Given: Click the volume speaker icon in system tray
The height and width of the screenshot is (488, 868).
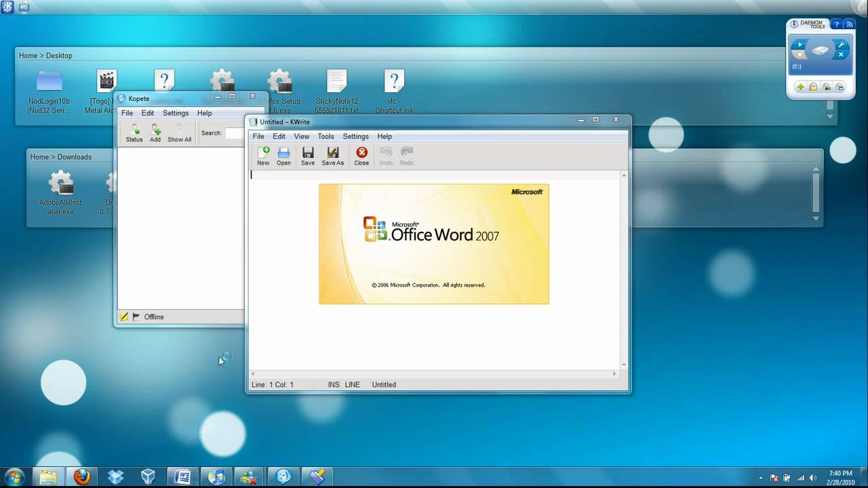Looking at the screenshot, I should click(813, 477).
